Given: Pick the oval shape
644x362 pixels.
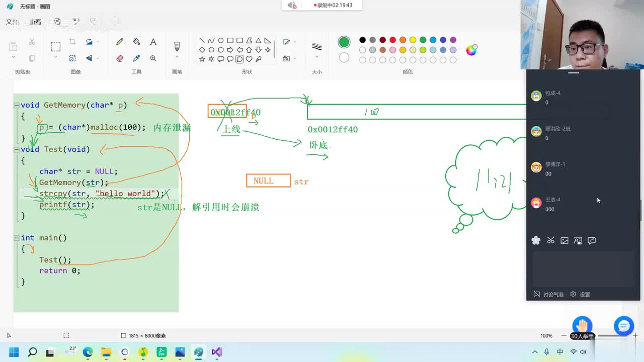Looking at the screenshot, I should tap(220, 41).
